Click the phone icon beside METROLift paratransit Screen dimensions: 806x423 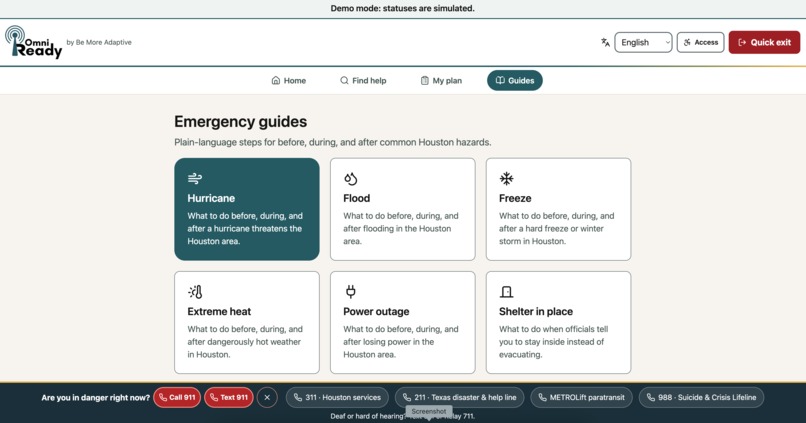pyautogui.click(x=542, y=397)
